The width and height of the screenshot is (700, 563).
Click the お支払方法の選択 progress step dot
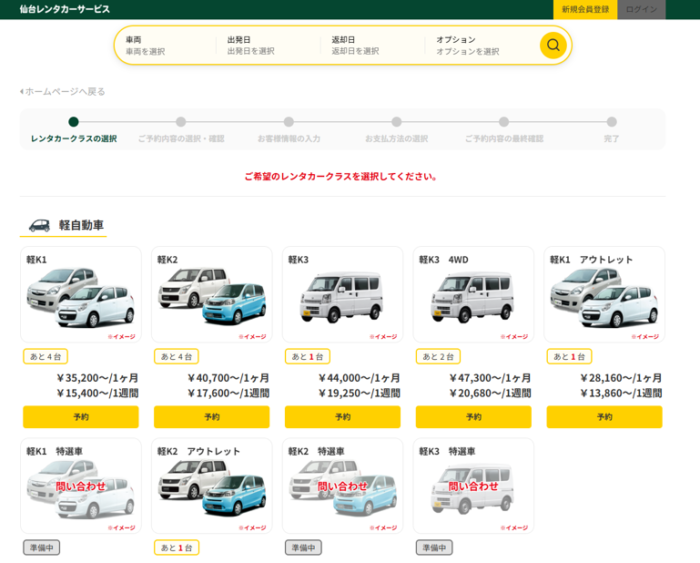[x=396, y=122]
